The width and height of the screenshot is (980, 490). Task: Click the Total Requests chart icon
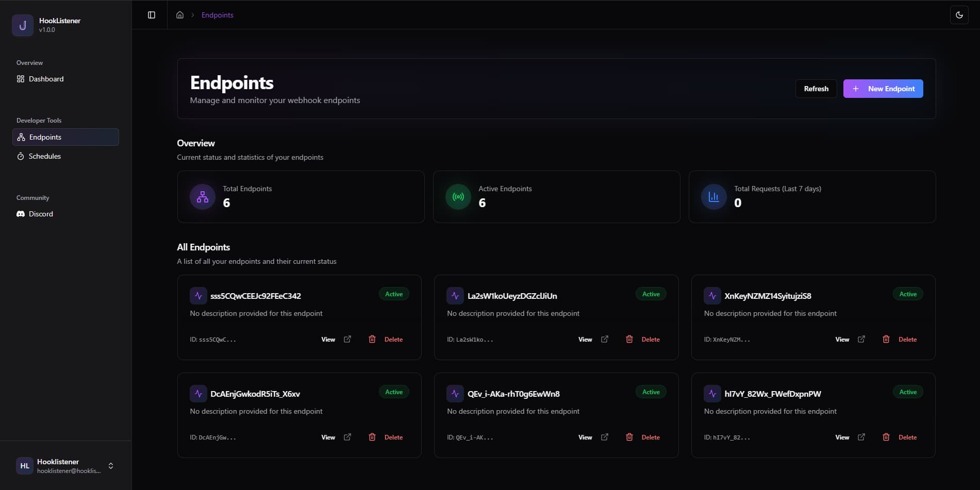(x=714, y=197)
